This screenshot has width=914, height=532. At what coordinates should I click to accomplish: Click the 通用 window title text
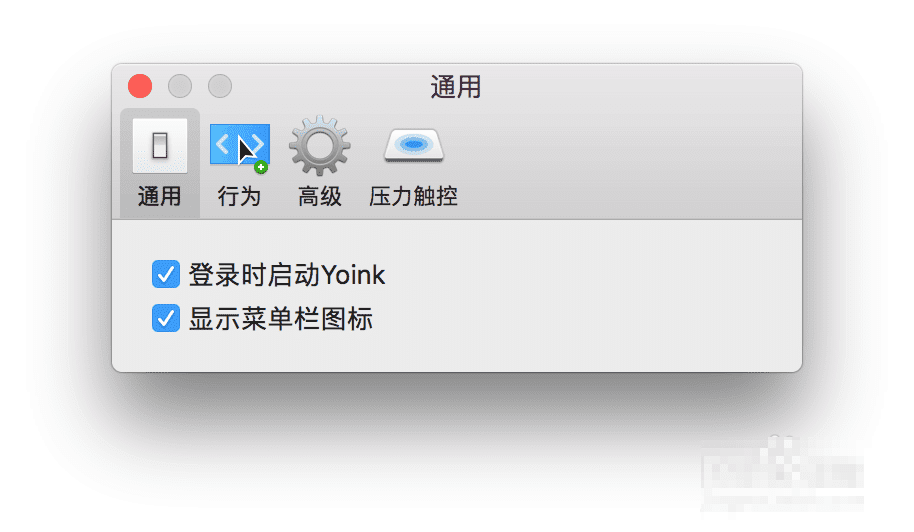coord(456,87)
